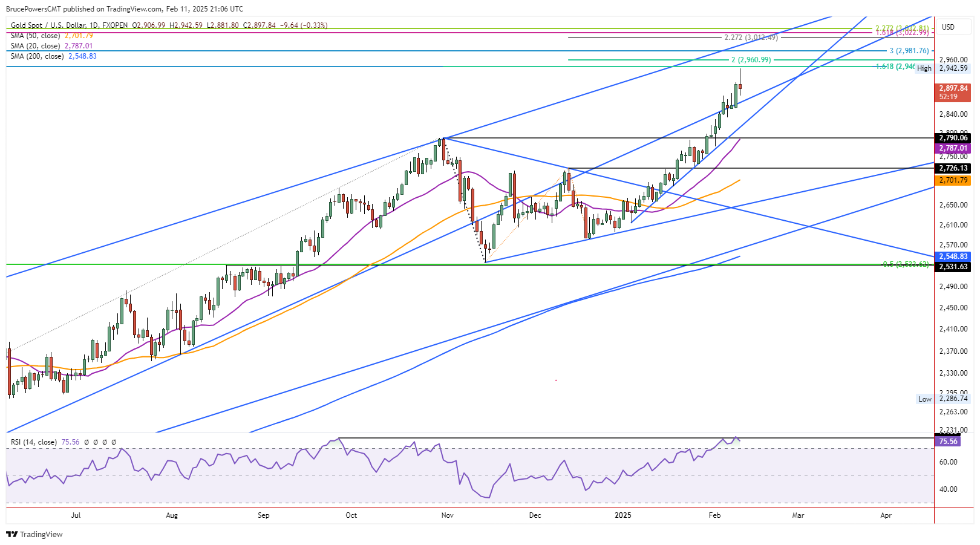980x545 pixels.
Task: Click the 2,450.00 tick on price axis
Action: click(953, 308)
